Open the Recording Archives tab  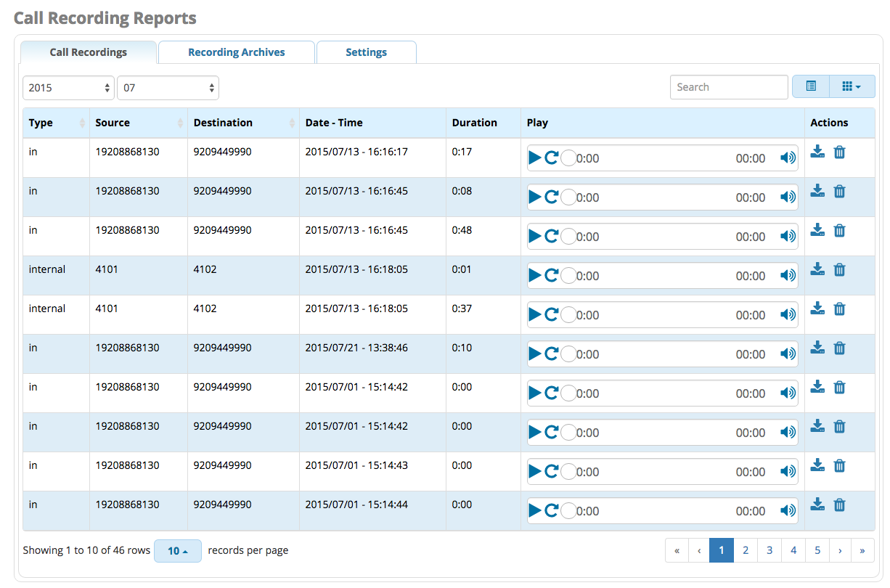[x=237, y=52]
